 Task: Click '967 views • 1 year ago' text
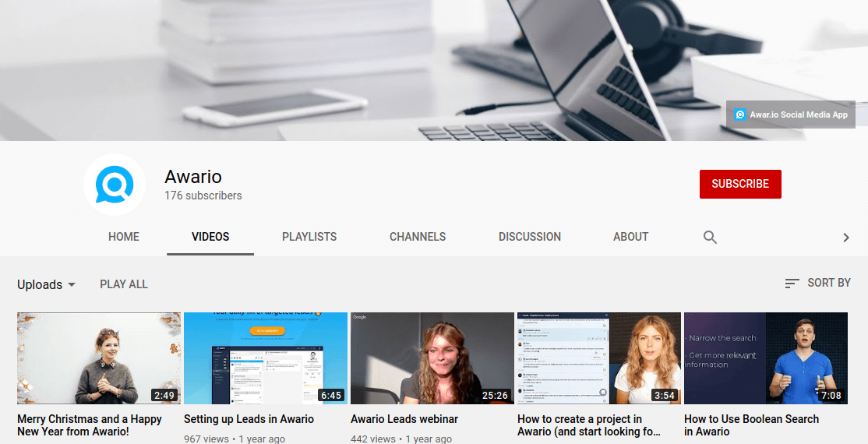pyautogui.click(x=235, y=439)
